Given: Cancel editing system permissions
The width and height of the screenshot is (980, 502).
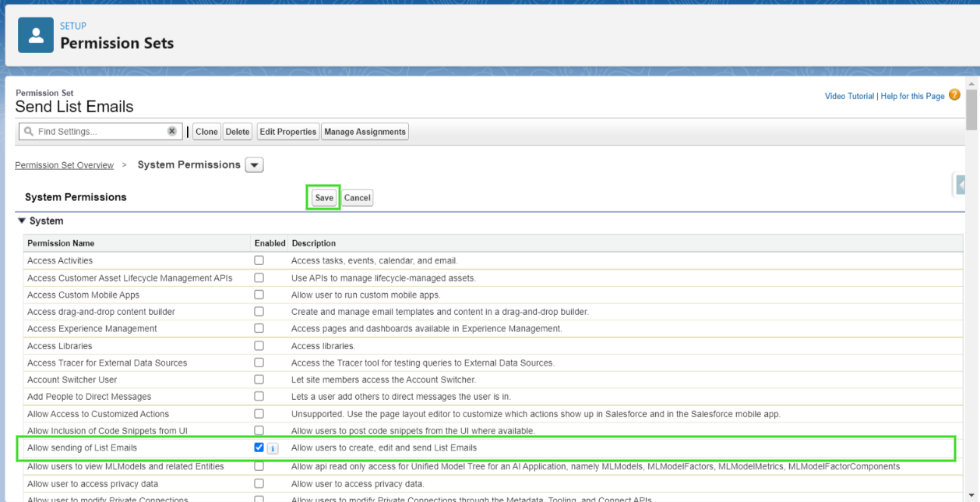Looking at the screenshot, I should tap(357, 197).
